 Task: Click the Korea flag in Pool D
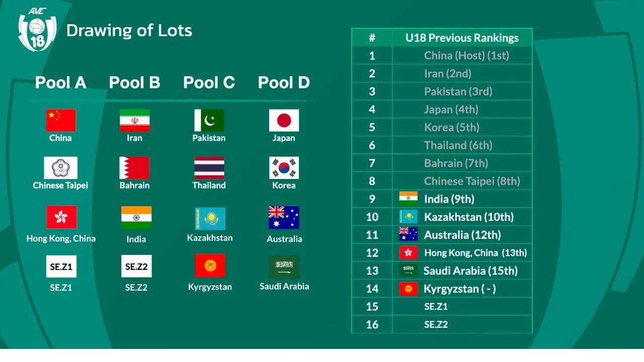(284, 168)
